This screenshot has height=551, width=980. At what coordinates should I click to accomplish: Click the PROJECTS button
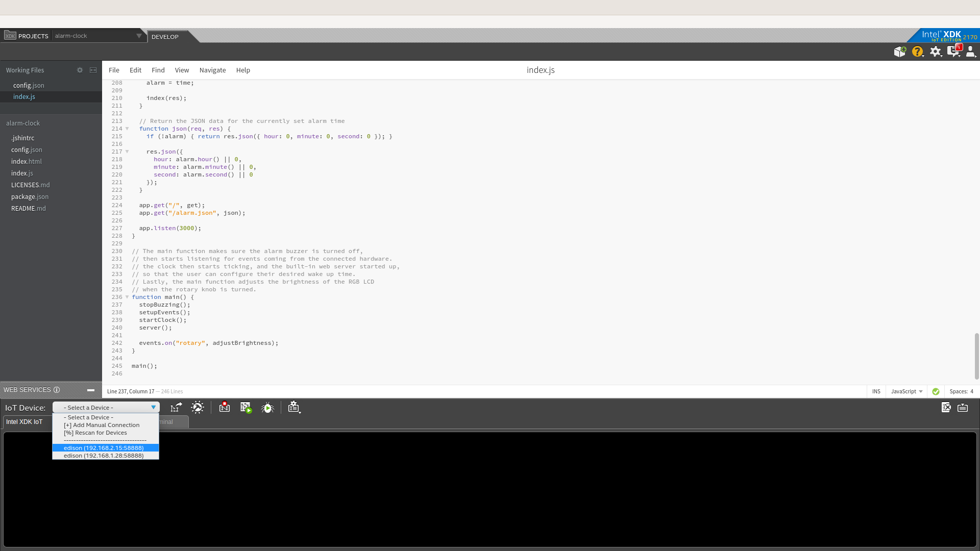point(33,36)
